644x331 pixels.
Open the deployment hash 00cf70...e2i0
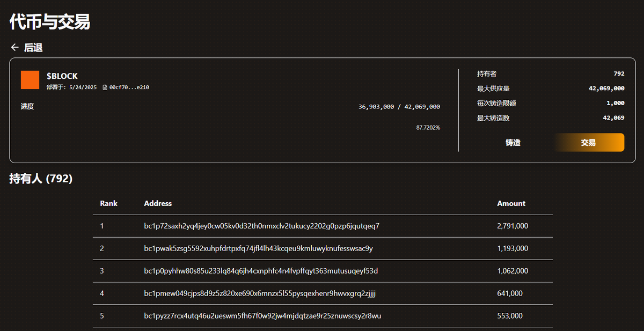point(129,87)
